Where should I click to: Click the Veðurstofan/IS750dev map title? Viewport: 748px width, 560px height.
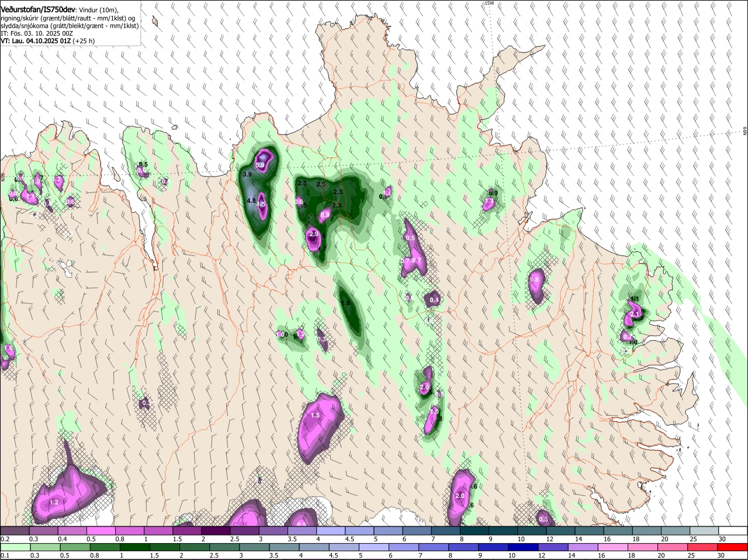tap(39, 10)
